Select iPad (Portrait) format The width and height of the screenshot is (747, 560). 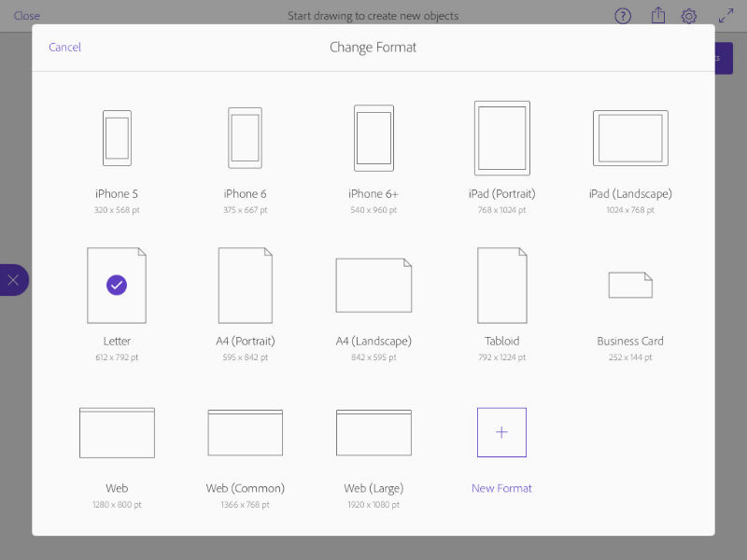coord(501,138)
